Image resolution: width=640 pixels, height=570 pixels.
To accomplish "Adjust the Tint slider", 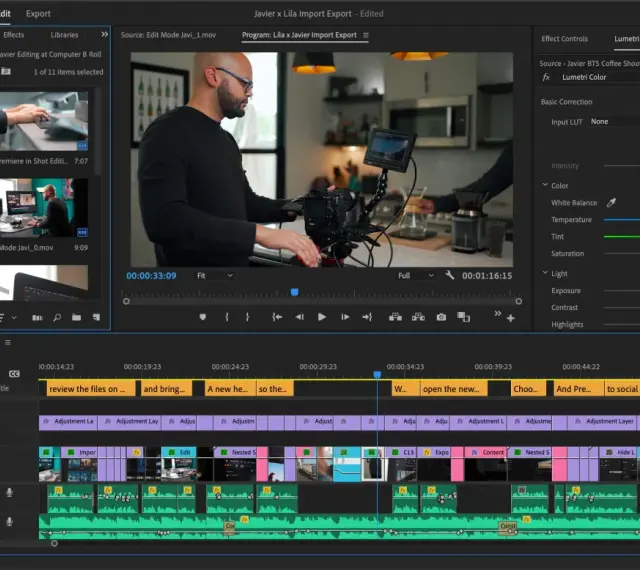I will coord(622,236).
